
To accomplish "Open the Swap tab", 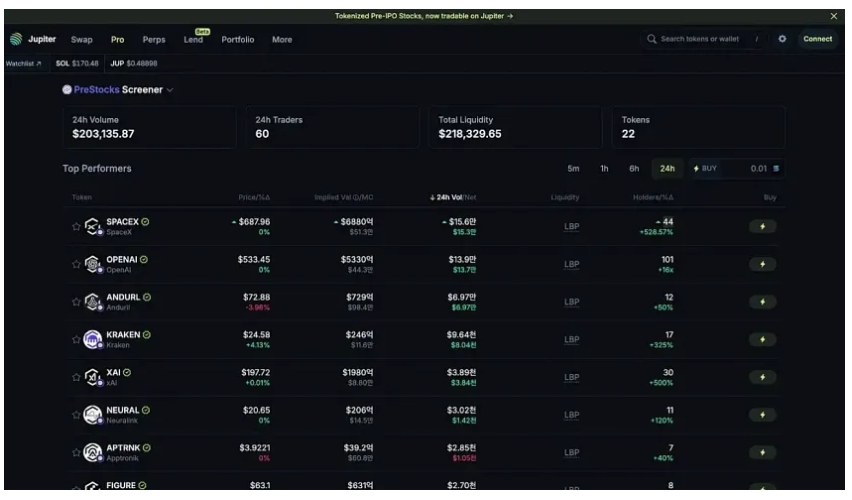I will 82,40.
